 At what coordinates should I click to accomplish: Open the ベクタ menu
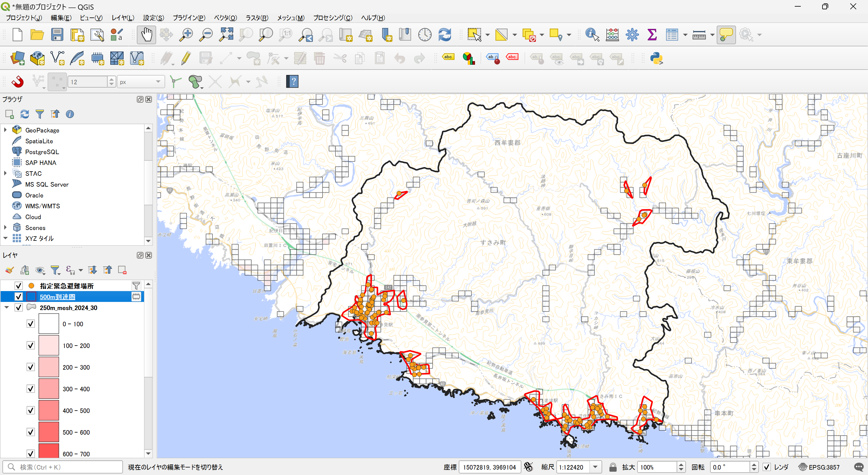225,18
